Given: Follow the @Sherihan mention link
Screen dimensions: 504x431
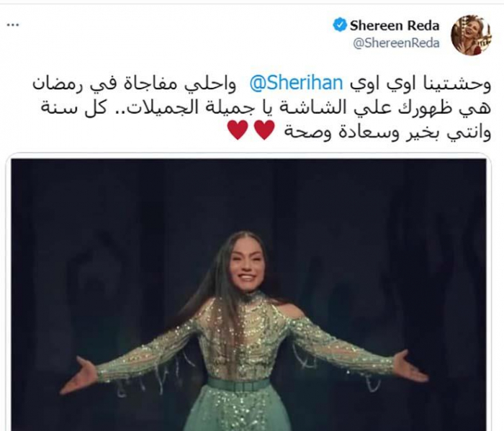Looking at the screenshot, I should (296, 83).
